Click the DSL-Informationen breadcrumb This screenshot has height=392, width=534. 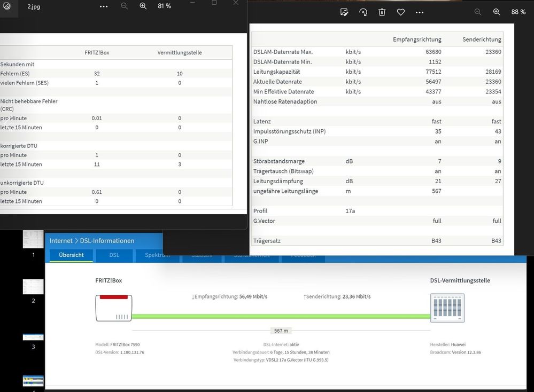click(x=107, y=240)
